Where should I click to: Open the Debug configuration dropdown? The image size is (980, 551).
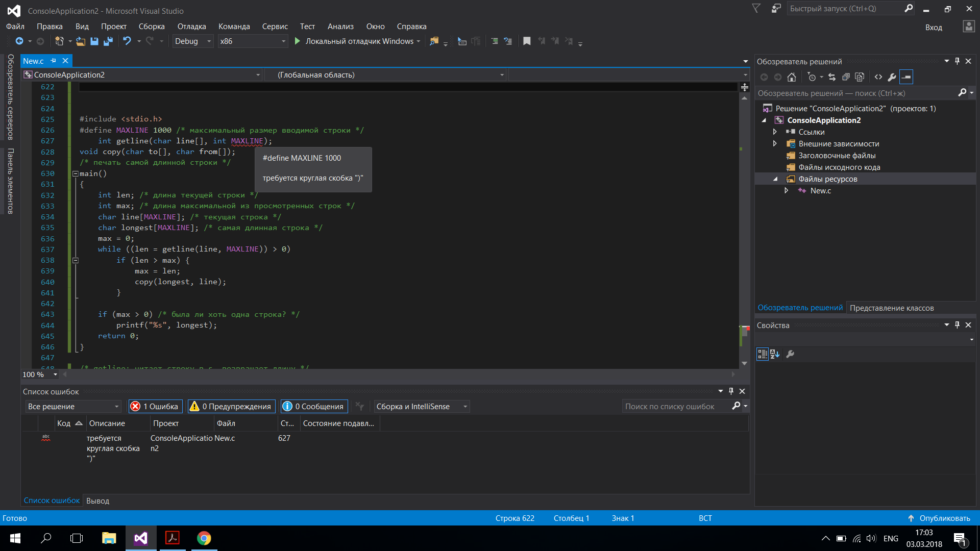click(193, 41)
